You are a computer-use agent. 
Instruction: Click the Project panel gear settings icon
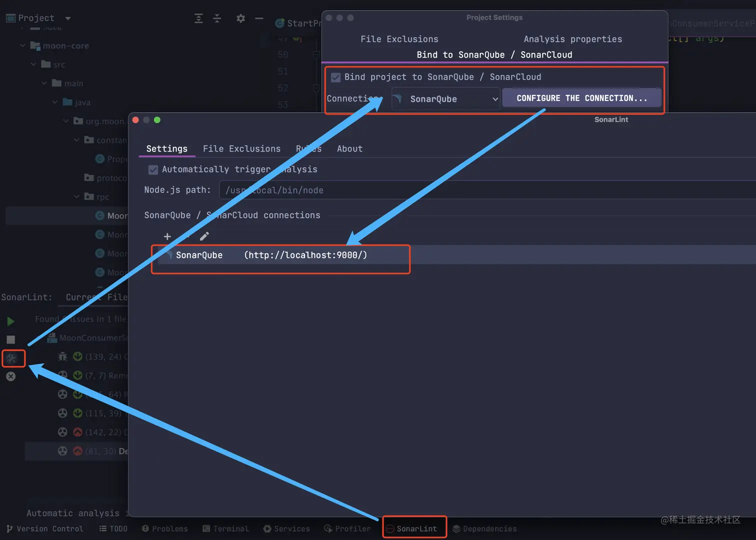240,18
